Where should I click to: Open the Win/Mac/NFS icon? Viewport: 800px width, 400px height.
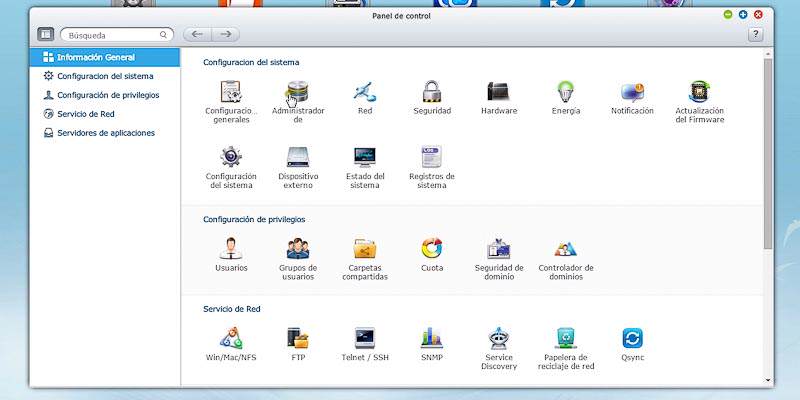coord(231,338)
